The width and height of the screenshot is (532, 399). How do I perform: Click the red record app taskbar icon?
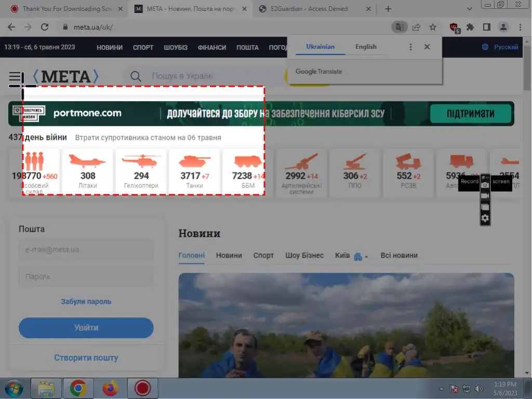coord(142,388)
